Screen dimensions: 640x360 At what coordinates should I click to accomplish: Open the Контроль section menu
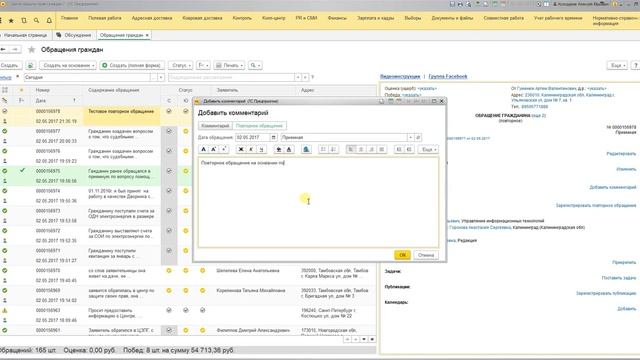[242, 18]
